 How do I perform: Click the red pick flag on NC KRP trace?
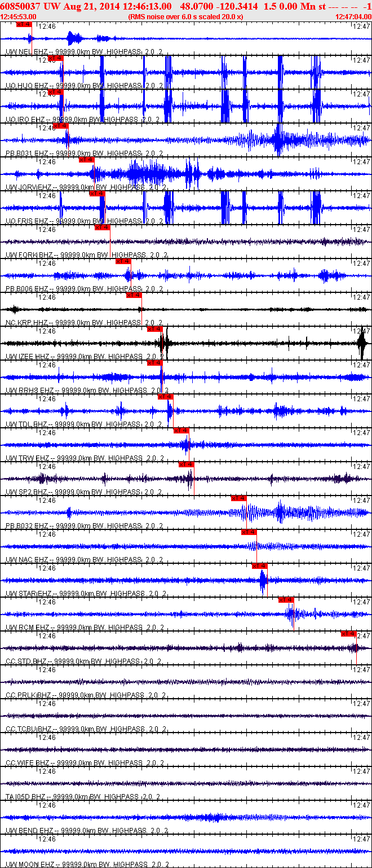(134, 295)
